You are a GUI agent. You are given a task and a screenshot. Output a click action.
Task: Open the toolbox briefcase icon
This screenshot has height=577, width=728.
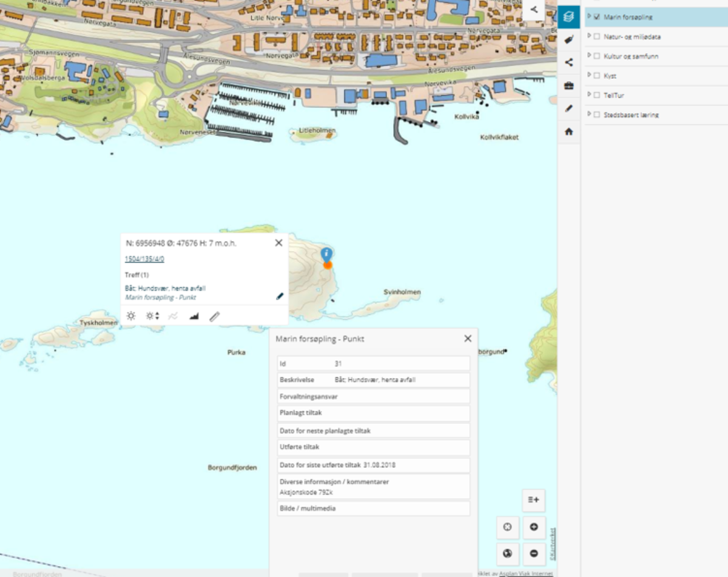568,86
